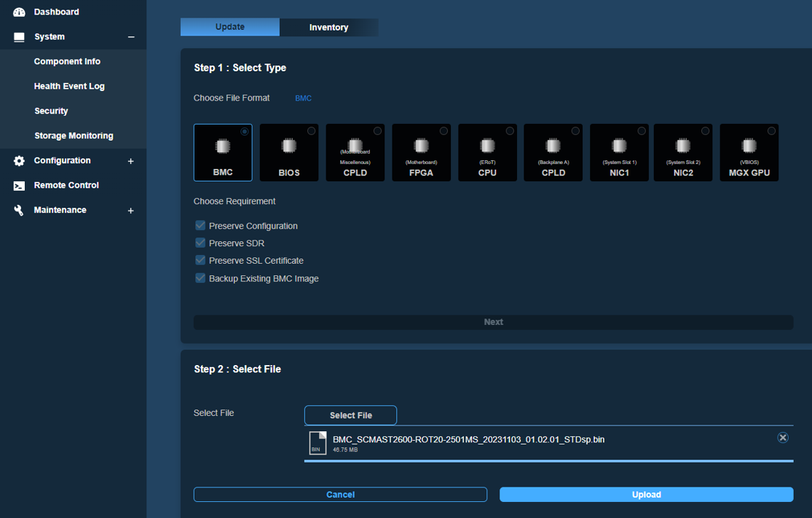Pick the NIC2 System Slot 2 tile
This screenshot has width=812, height=518.
coord(682,152)
